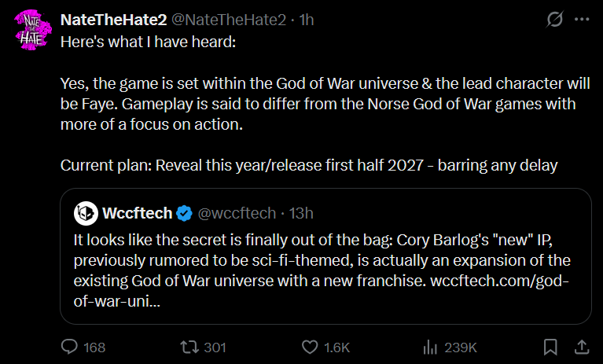
Task: Repost this tweet via retweet icon
Action: (189, 347)
